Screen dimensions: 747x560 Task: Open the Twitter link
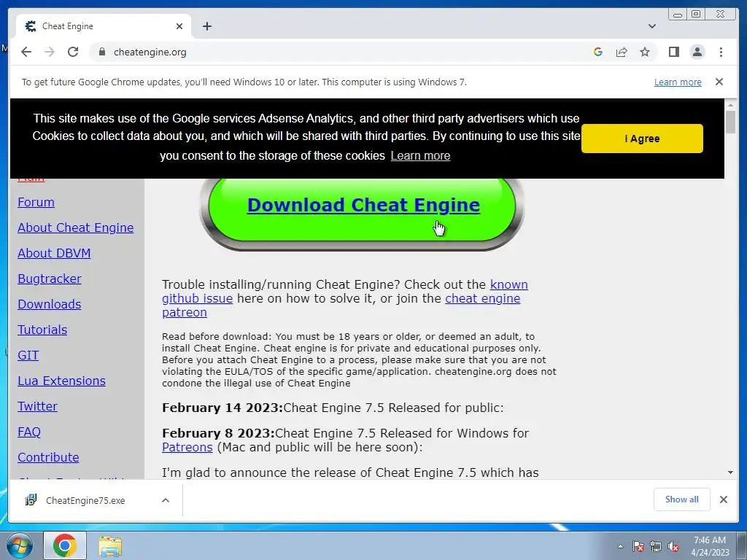tap(38, 406)
